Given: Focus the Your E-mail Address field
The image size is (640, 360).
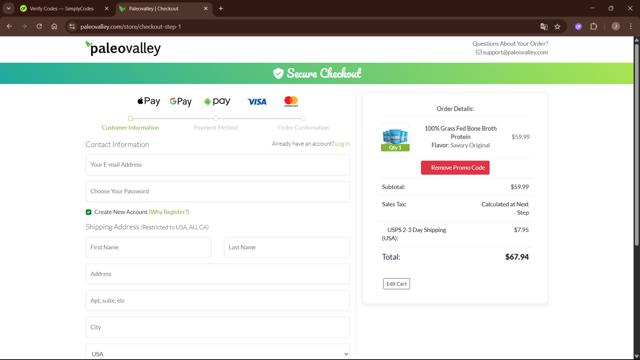Looking at the screenshot, I should pos(218,165).
